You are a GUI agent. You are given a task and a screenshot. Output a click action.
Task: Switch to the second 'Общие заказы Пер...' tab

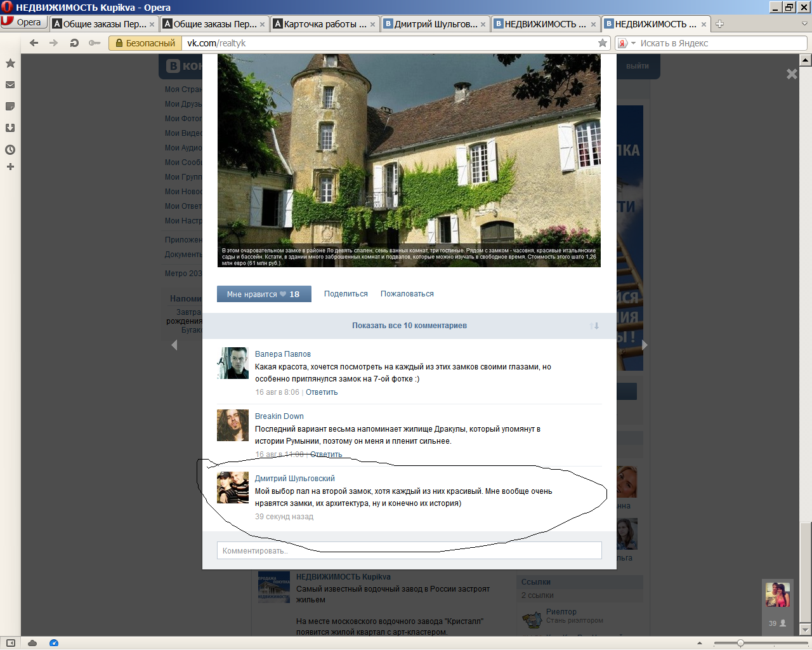click(x=214, y=24)
